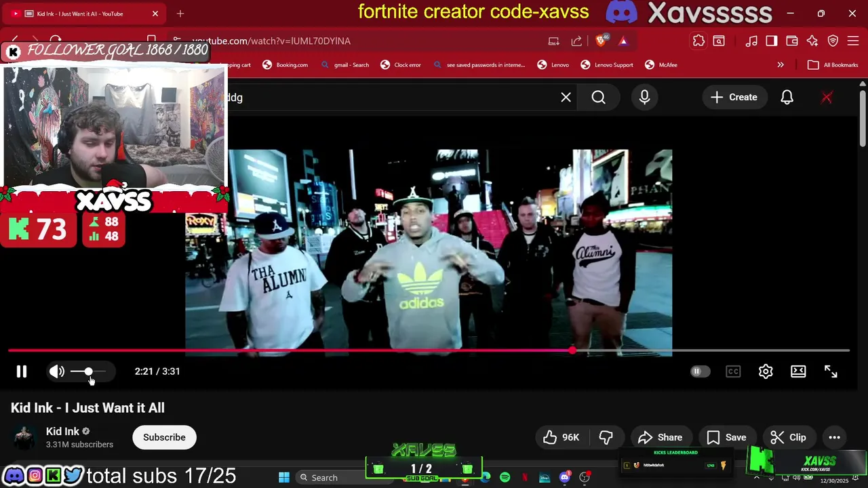Viewport: 868px width, 488px height.
Task: Open the Kid Ink channel name link
Action: (62, 431)
